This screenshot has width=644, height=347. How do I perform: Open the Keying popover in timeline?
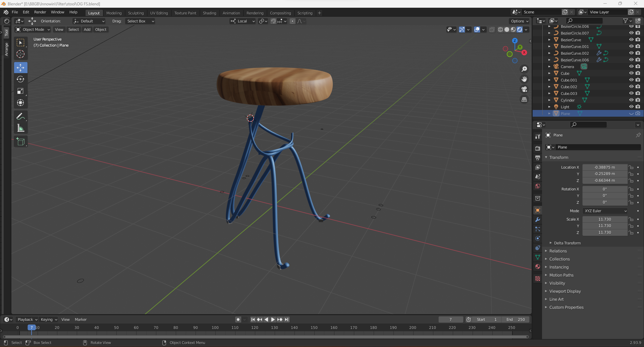click(x=49, y=320)
